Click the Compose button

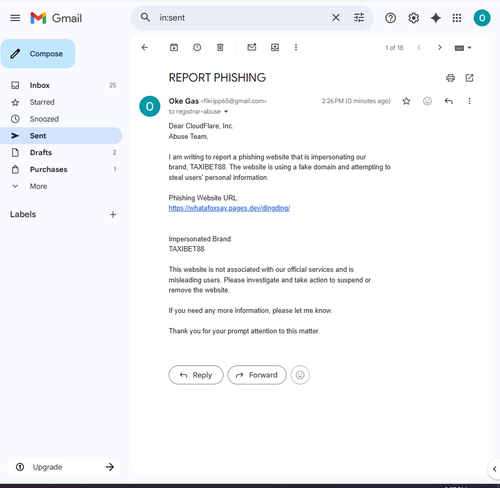click(38, 54)
